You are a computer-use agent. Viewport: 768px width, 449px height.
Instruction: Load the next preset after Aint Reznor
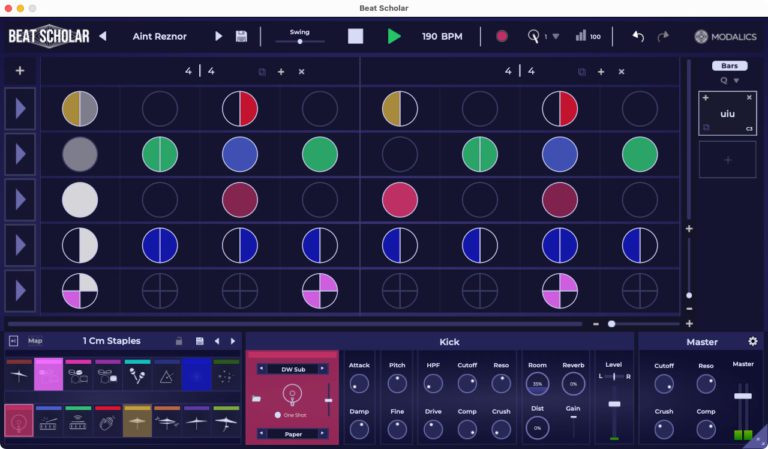(218, 36)
